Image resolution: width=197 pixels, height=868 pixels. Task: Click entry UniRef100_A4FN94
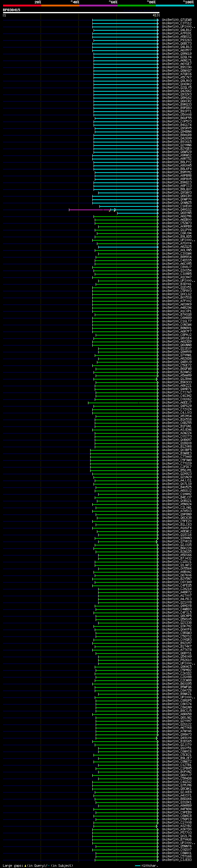[177, 809]
